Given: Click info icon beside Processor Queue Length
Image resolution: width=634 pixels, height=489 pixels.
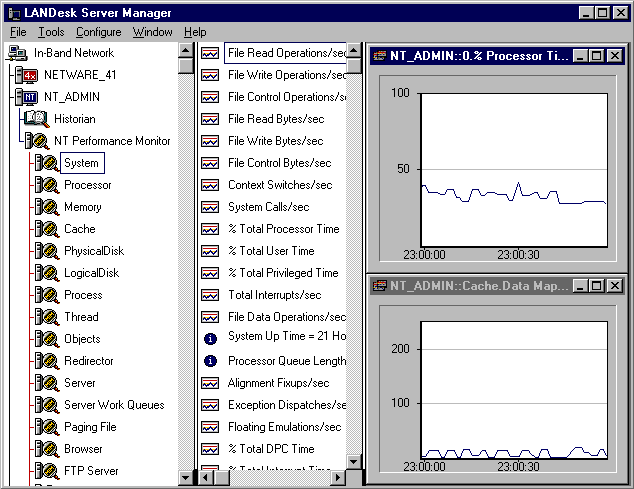Looking at the screenshot, I should pyautogui.click(x=210, y=361).
